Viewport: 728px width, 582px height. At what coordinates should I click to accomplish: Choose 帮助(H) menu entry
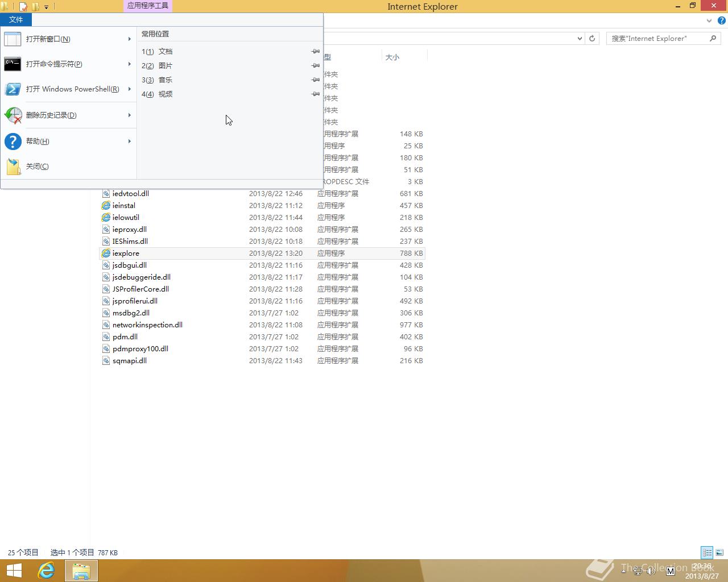click(69, 141)
